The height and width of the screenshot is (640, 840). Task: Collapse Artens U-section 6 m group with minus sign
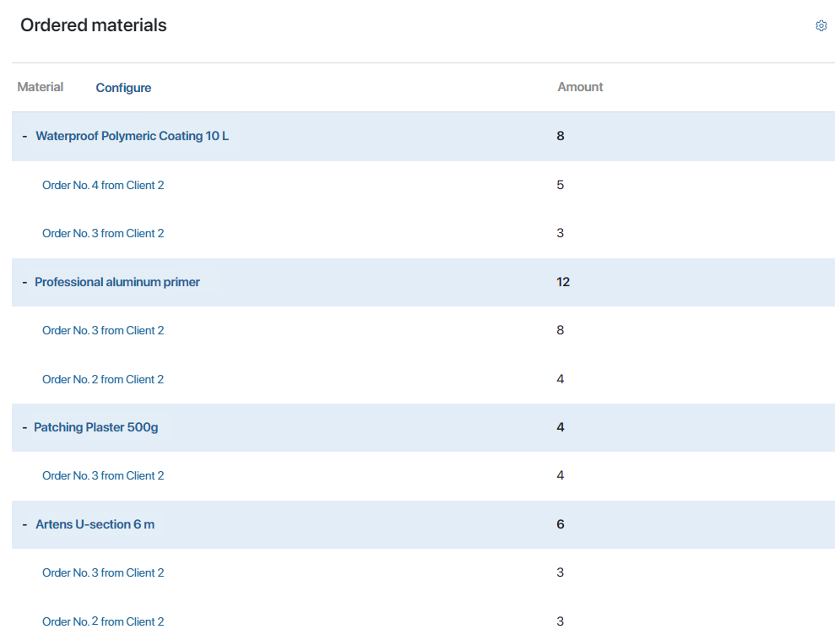24,524
